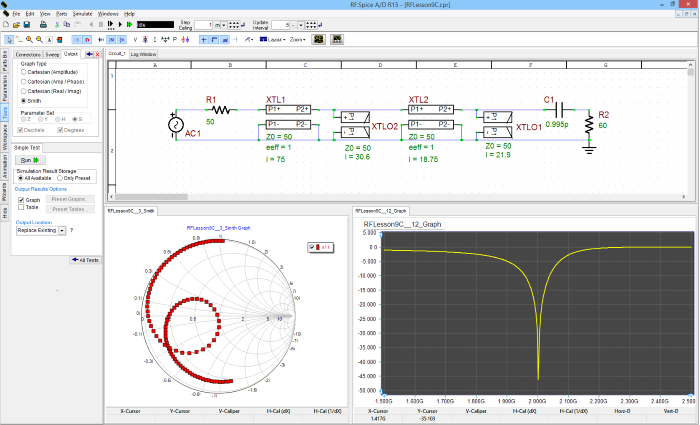Toggle the Table output checkbox
700x425 pixels.
(x=21, y=207)
